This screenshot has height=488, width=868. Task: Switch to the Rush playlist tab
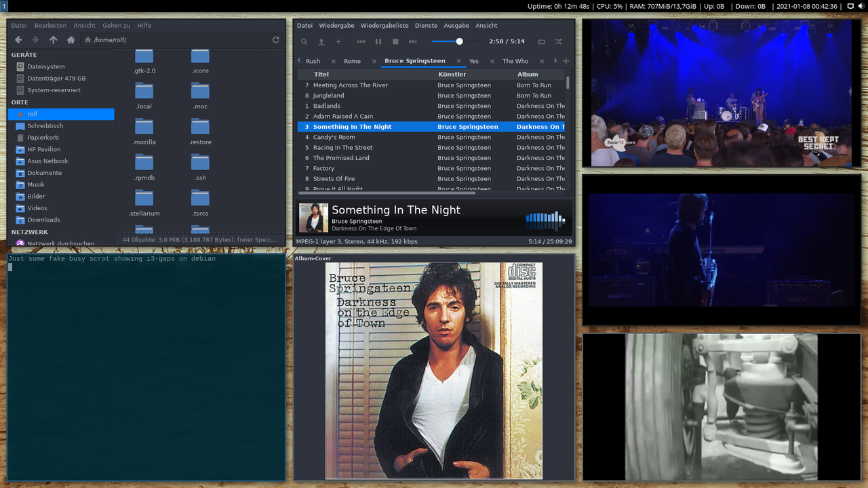(313, 61)
